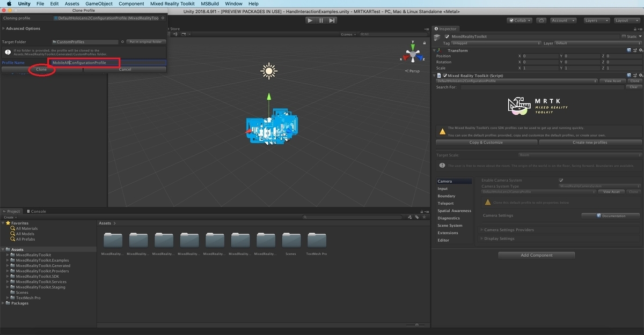The height and width of the screenshot is (335, 644).
Task: Open Mixed Reality Toolkit script help icon
Action: point(628,76)
